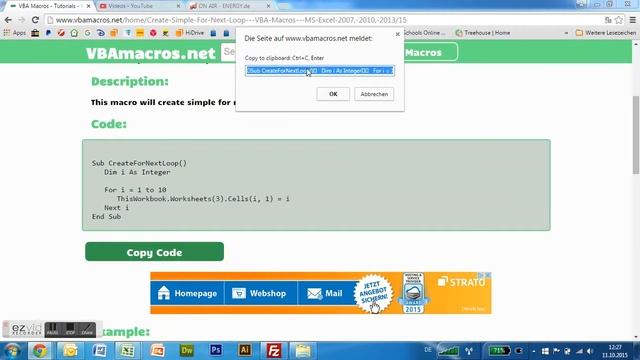Click the highlighted code text field in dialog
Viewport: 640px width, 360px height.
point(320,71)
